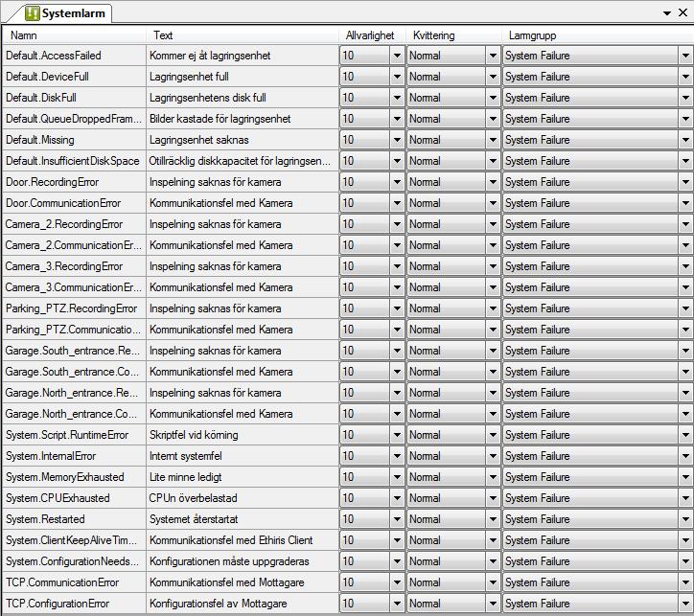The image size is (694, 616).
Task: Select the System.CPUExhausted name cell
Action: coord(74,498)
